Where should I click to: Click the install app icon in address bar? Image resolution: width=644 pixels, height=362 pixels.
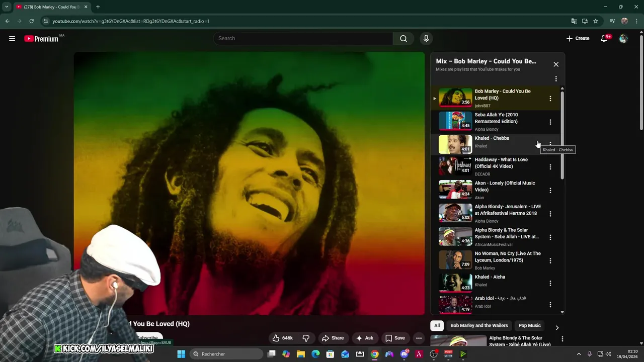[x=585, y=21]
